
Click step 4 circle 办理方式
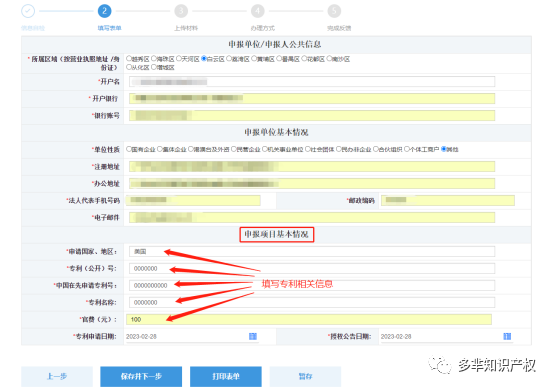pos(257,11)
